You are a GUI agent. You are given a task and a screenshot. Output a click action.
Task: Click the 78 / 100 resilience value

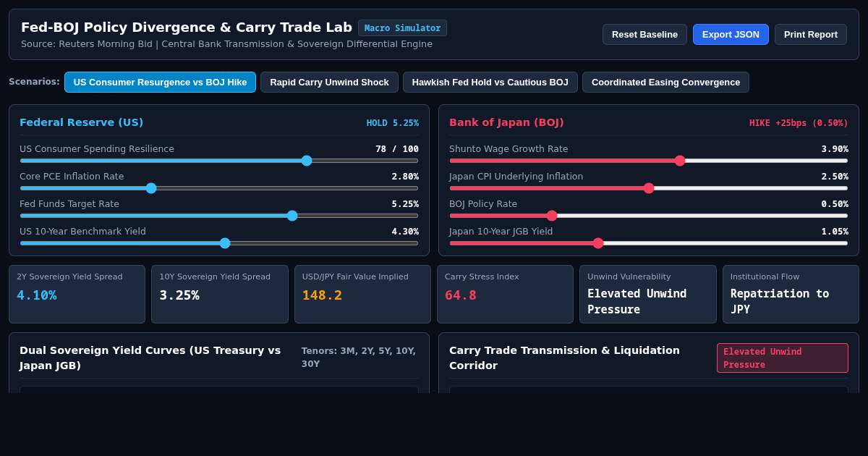pos(397,149)
